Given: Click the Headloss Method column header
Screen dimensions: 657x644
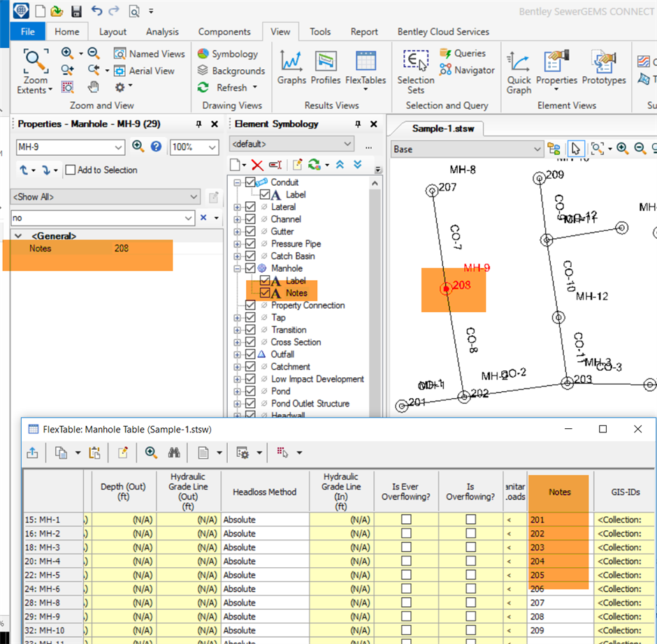Looking at the screenshot, I should (x=265, y=492).
